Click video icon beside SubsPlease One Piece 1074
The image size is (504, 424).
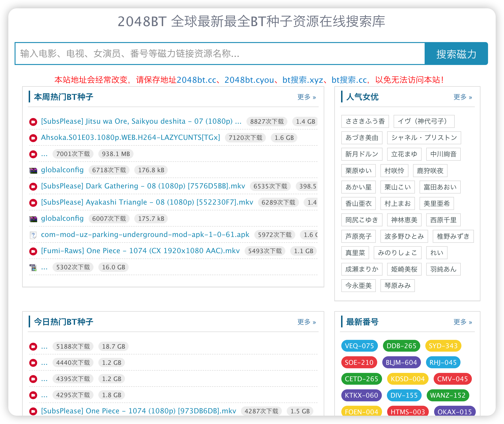pos(33,411)
